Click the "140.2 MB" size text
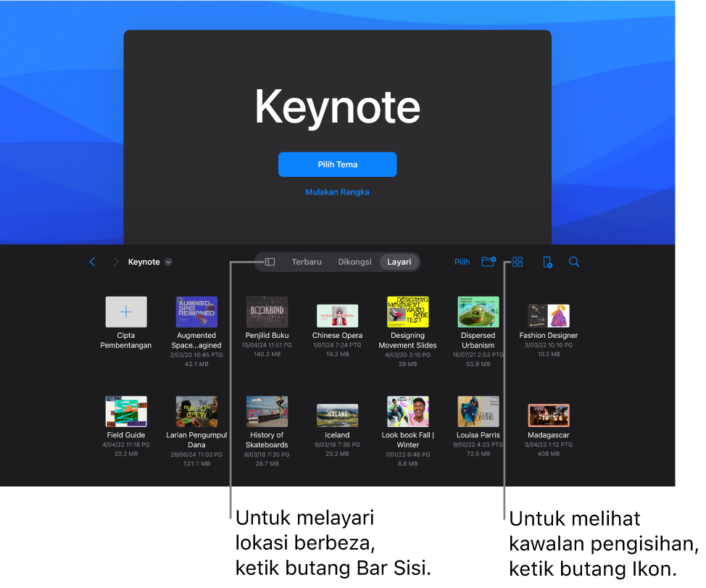Image resolution: width=706 pixels, height=588 pixels. [267, 355]
